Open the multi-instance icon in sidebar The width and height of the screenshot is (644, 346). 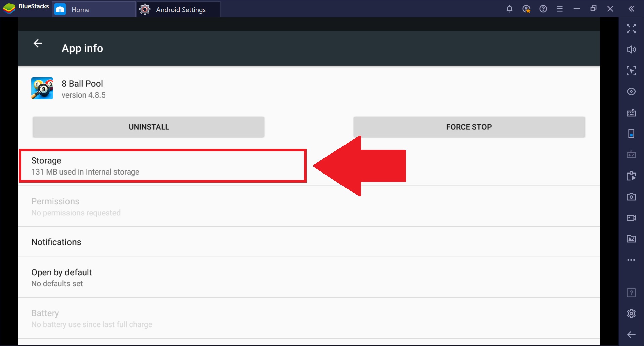coord(631,176)
